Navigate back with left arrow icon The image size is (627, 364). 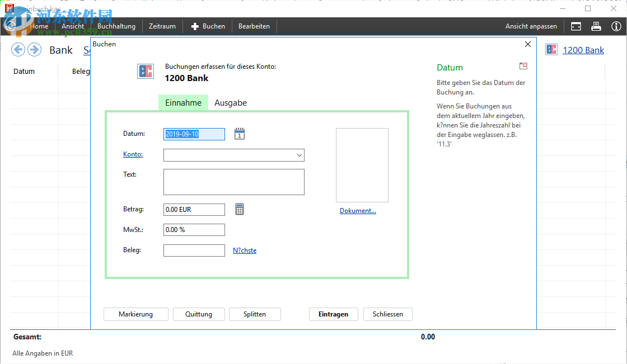point(18,50)
